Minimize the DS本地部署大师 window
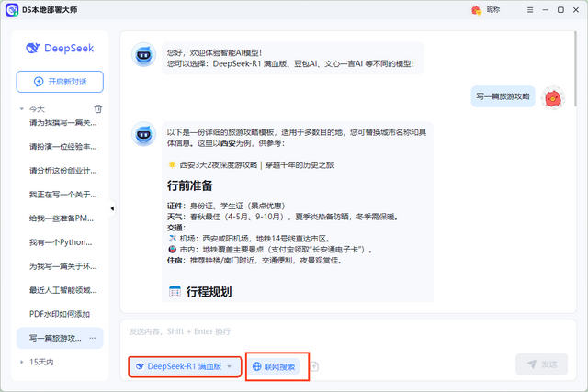This screenshot has height=392, width=588. point(545,10)
